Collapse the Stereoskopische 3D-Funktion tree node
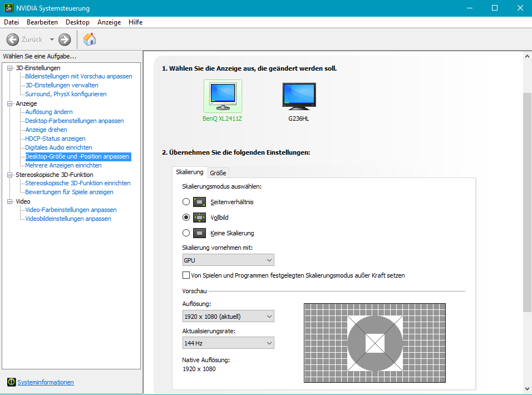 point(10,175)
